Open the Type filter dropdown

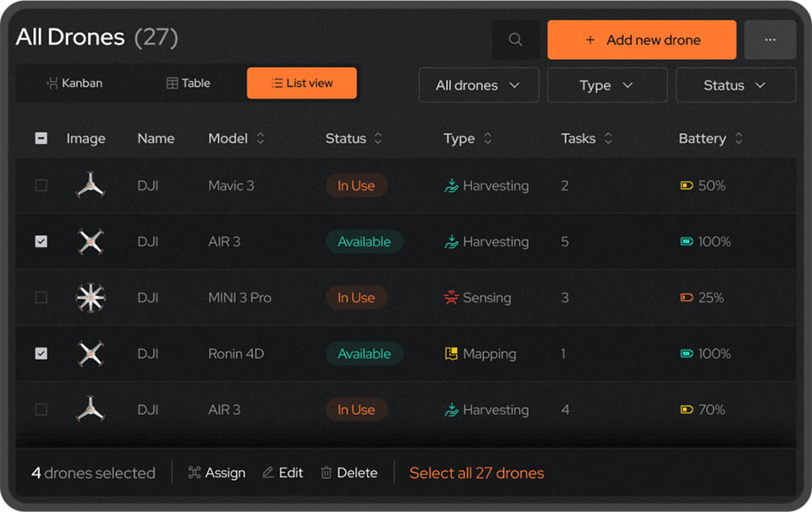pyautogui.click(x=607, y=85)
